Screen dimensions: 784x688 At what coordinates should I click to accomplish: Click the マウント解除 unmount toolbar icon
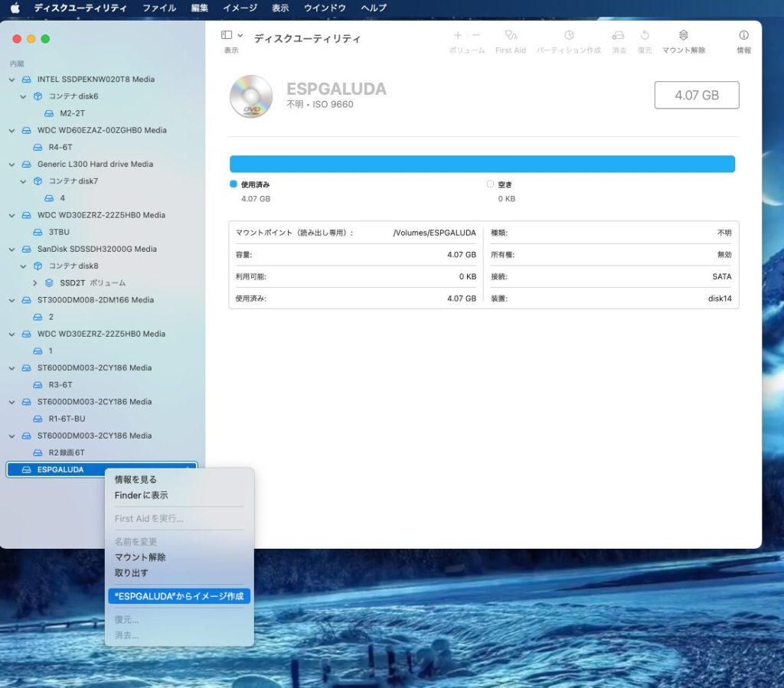coord(683,35)
